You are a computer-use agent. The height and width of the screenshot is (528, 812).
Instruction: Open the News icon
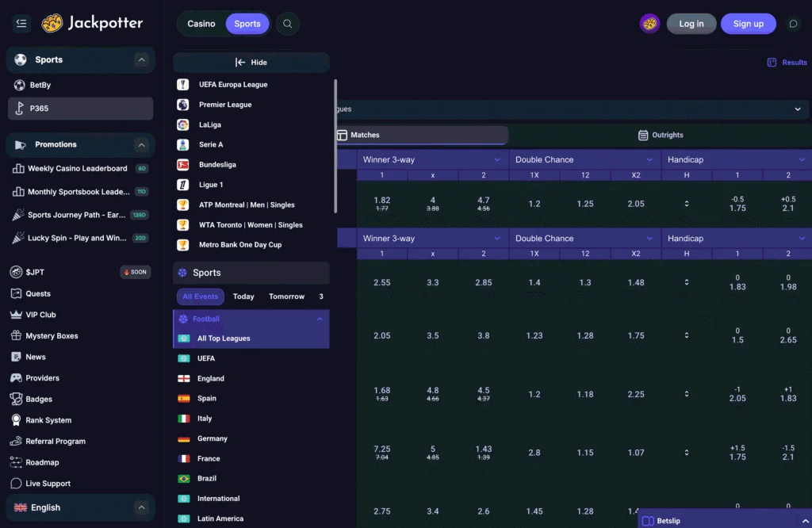click(x=16, y=357)
